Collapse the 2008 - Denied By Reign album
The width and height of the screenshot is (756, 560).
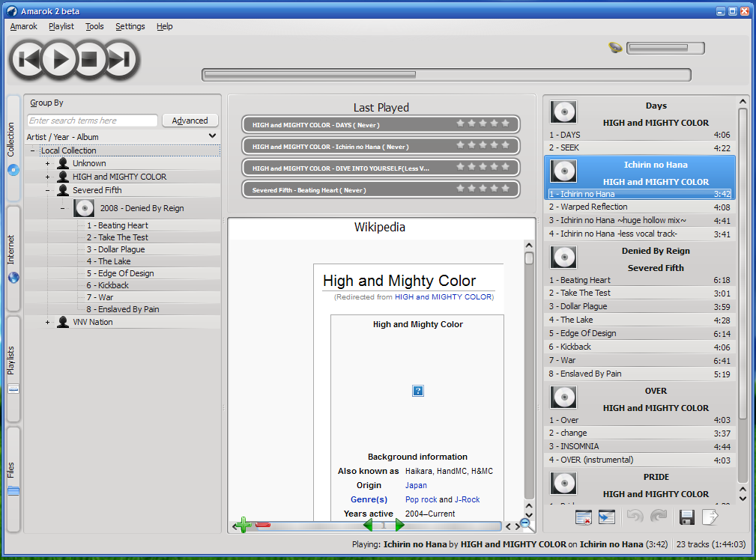[x=63, y=209]
